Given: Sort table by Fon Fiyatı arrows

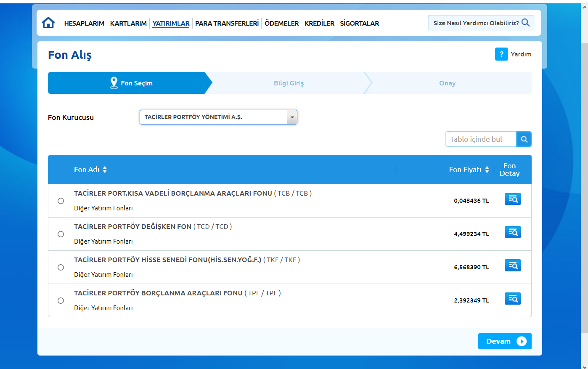Looking at the screenshot, I should 487,170.
